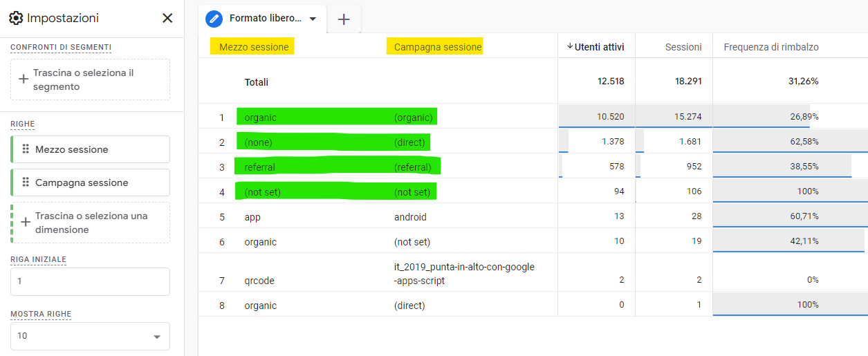Click the pencil icon on Formato libero tab
Image resolution: width=868 pixels, height=356 pixels.
click(216, 19)
